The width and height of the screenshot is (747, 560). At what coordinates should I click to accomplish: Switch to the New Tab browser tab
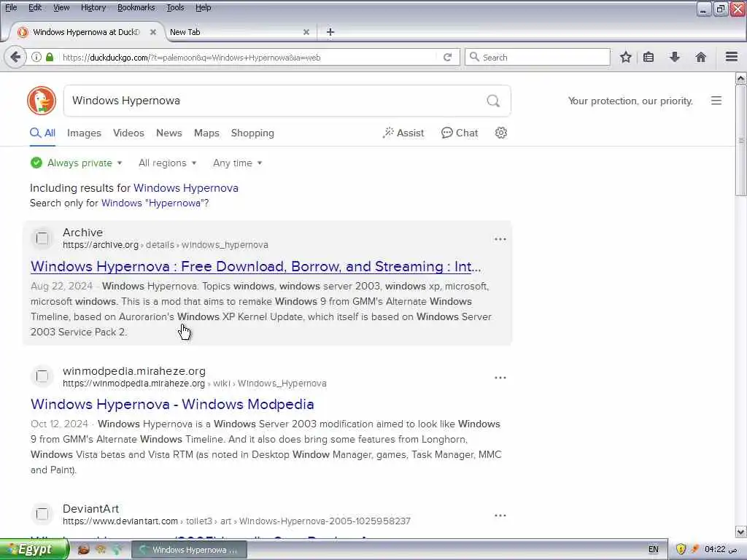(239, 32)
